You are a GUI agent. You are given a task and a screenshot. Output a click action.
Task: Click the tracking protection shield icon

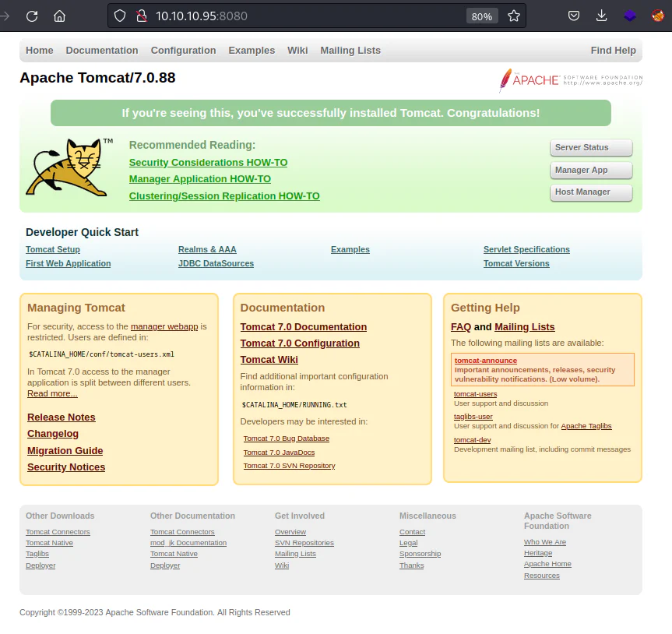[120, 16]
